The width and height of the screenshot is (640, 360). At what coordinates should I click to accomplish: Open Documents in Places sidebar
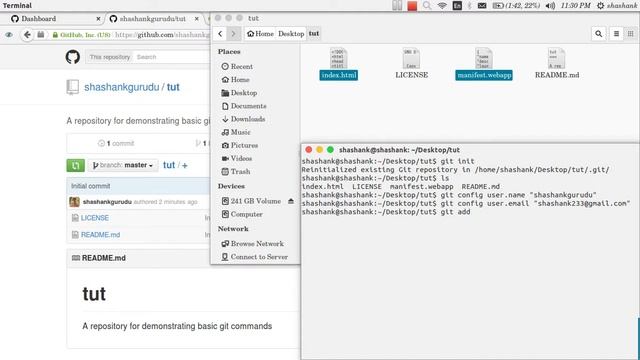(x=244, y=106)
